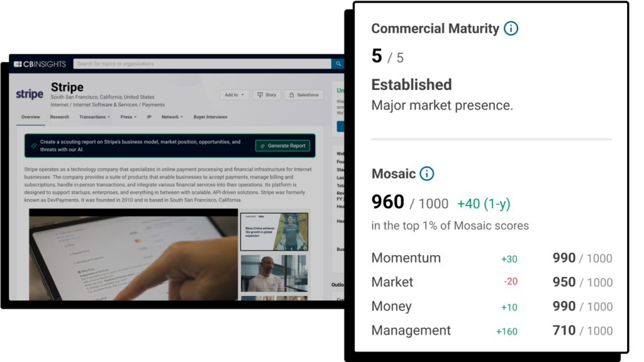Click the Generate Report button
Screen dimensions: 644x362
coord(282,146)
